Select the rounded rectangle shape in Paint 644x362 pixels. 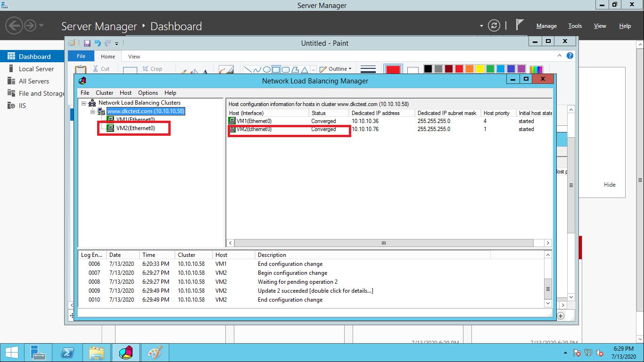tap(286, 69)
